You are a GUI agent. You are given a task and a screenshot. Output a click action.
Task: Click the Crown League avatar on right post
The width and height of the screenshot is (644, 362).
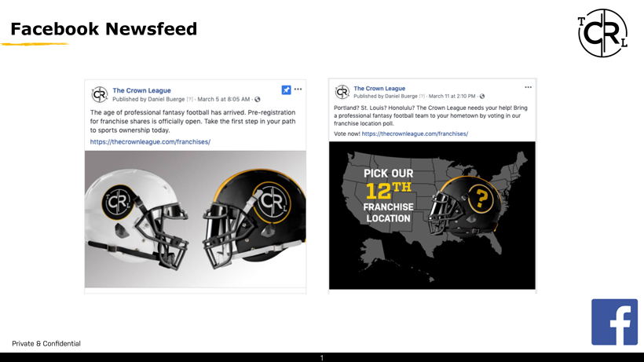[x=342, y=92]
